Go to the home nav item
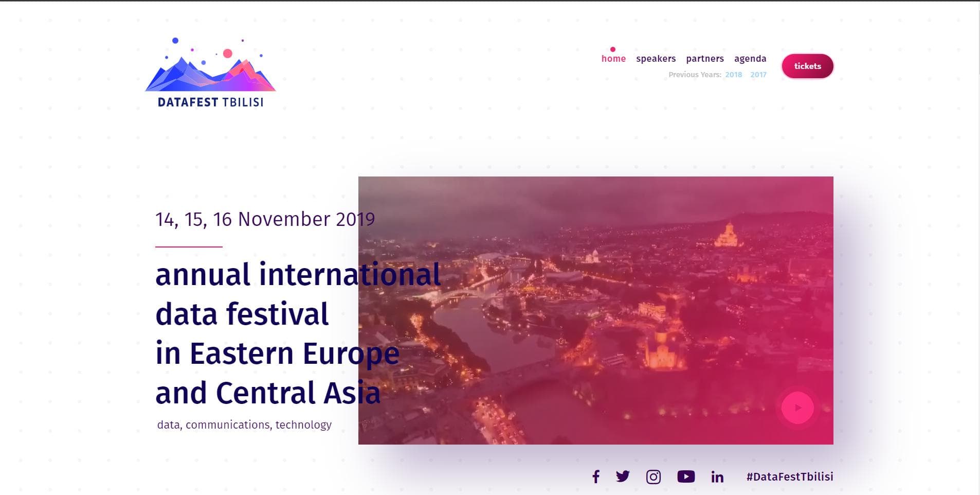Viewport: 980px width, 495px height. tap(613, 59)
